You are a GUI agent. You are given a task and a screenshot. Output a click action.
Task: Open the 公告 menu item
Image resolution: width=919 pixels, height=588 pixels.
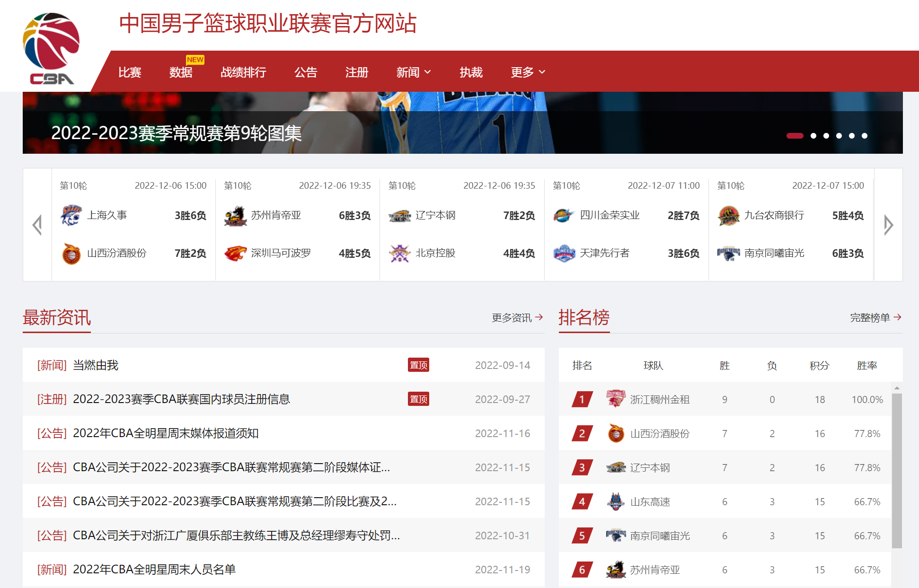(306, 72)
